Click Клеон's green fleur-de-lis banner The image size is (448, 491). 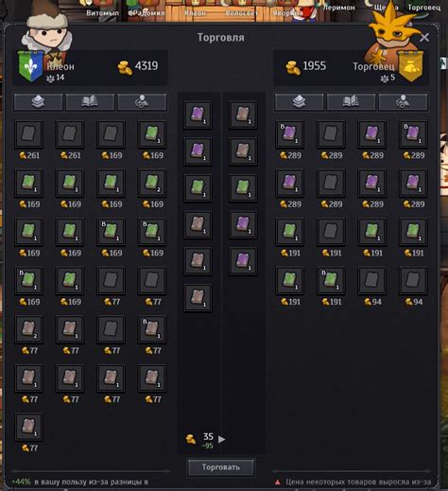[30, 66]
